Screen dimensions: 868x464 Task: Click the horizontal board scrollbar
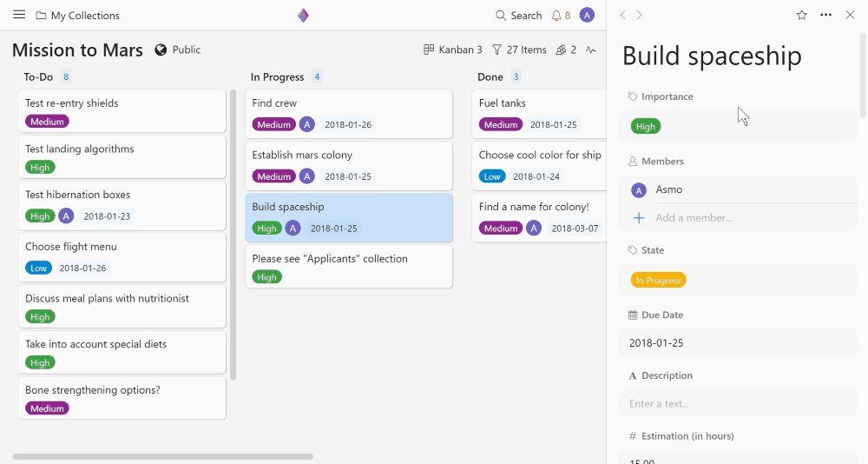tap(163, 457)
